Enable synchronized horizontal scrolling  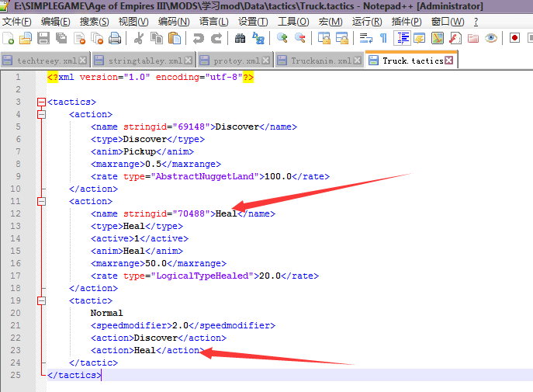tap(341, 38)
